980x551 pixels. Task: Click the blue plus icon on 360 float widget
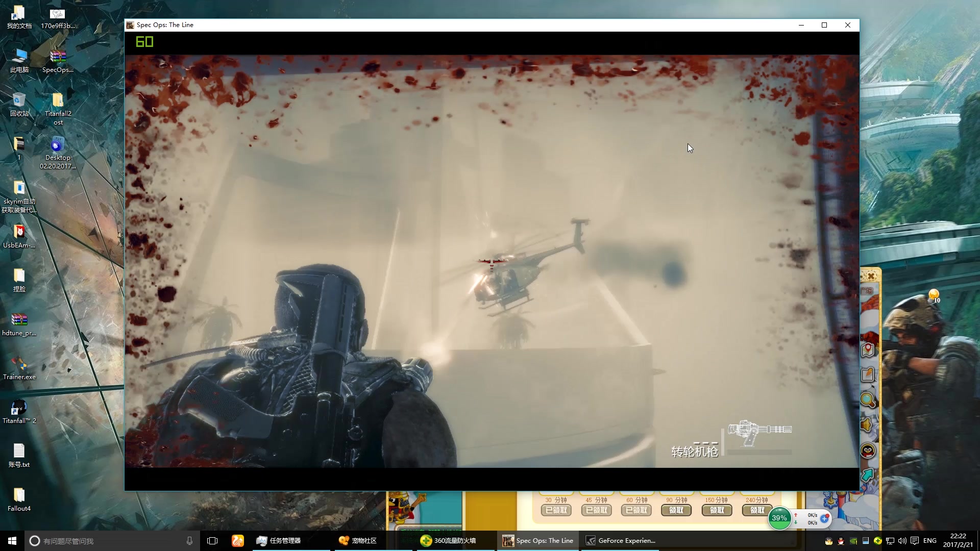pyautogui.click(x=824, y=518)
